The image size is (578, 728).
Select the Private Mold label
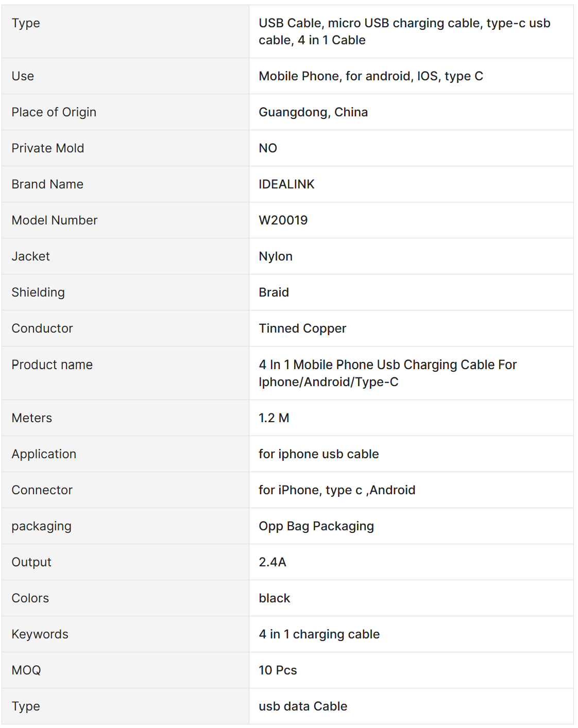pos(48,148)
